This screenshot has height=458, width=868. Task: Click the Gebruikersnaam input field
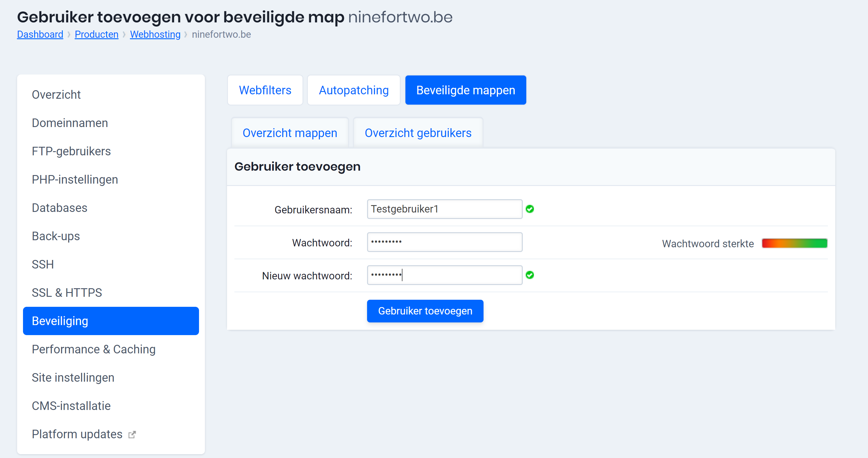point(444,209)
